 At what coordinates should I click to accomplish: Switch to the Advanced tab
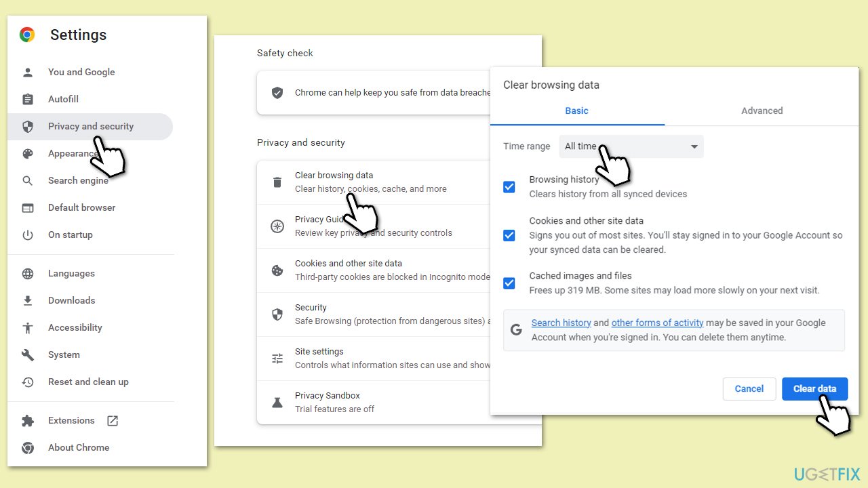click(762, 110)
